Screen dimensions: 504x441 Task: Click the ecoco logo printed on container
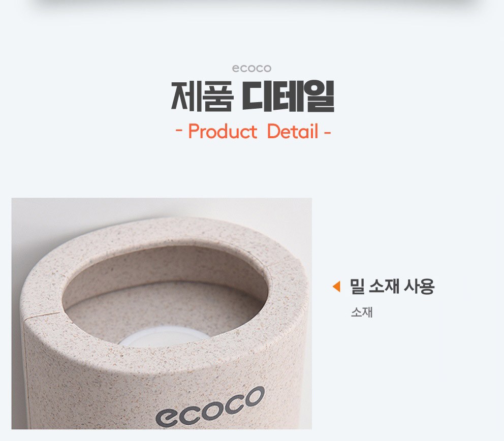[210, 407]
